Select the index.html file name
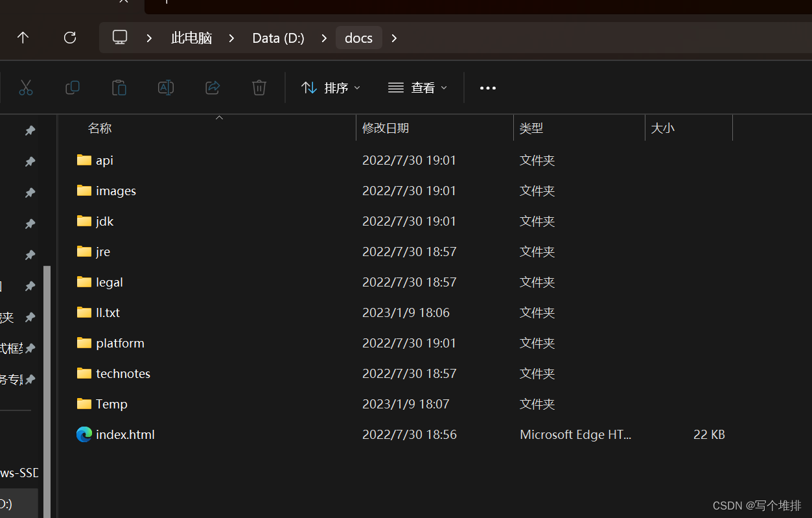Image resolution: width=812 pixels, height=518 pixels. 125,434
